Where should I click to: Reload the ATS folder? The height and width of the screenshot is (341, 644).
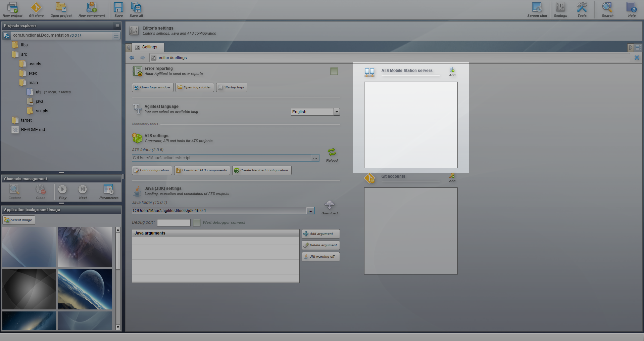tap(332, 155)
